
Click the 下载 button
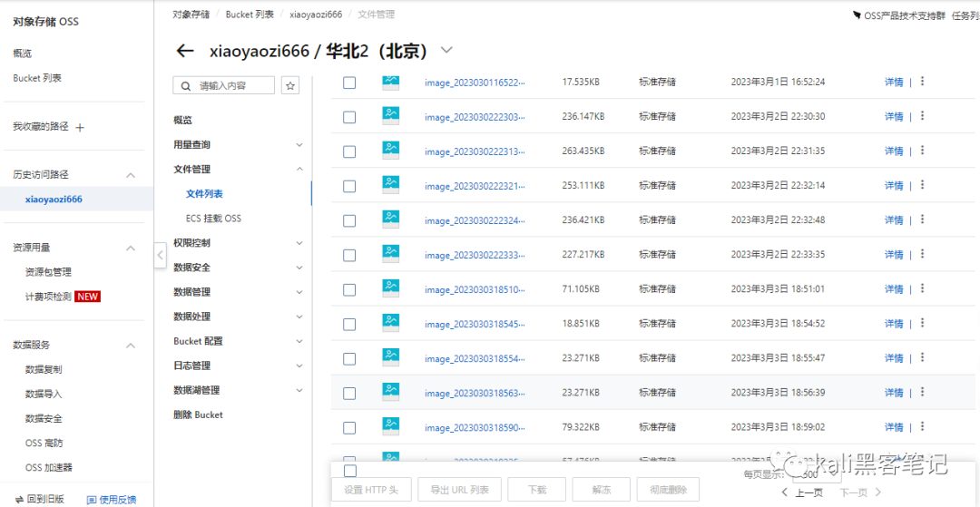(537, 490)
